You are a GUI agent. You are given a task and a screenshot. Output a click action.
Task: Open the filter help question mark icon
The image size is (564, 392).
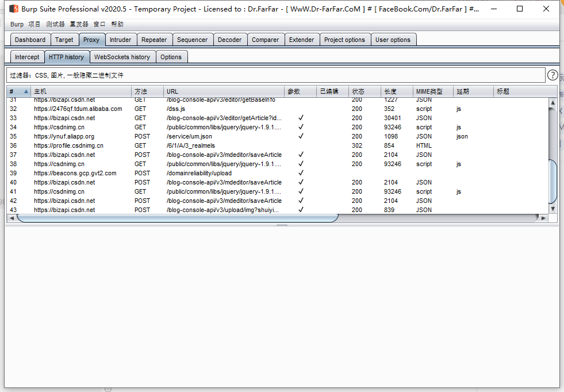553,75
